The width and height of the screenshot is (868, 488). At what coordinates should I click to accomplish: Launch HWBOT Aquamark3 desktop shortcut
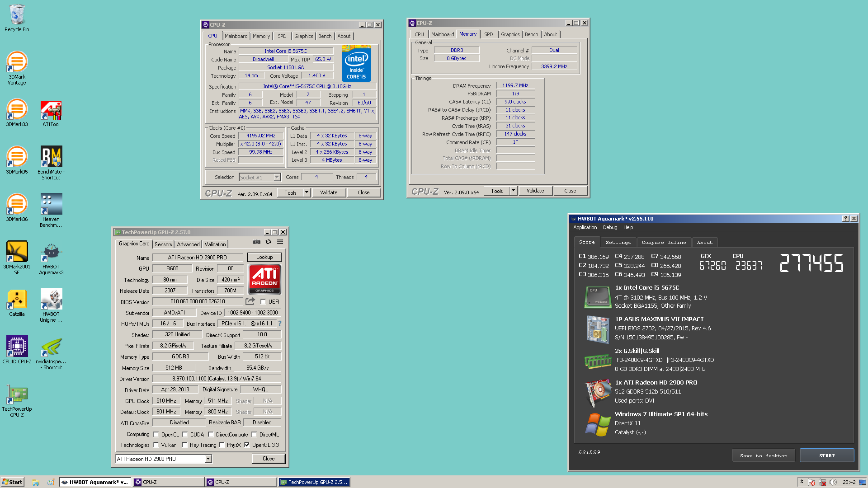51,258
